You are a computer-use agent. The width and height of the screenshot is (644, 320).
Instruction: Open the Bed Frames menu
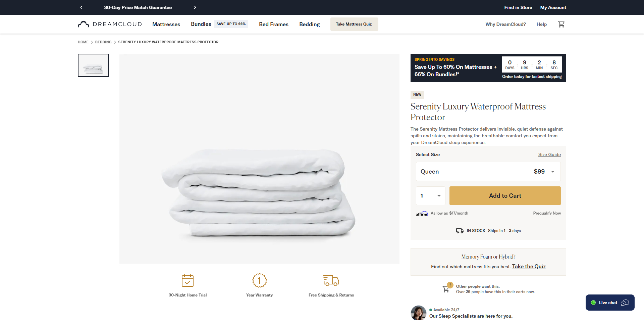(x=273, y=24)
